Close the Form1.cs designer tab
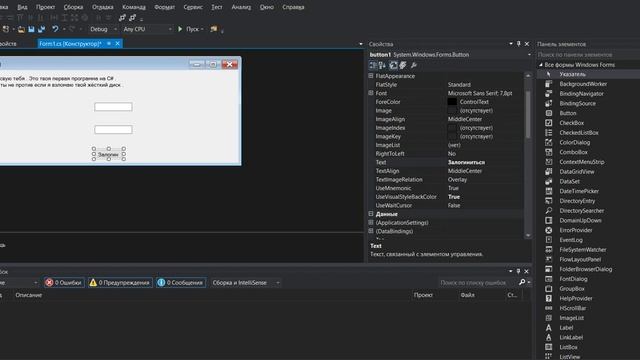The height and width of the screenshot is (360, 640). pos(118,43)
